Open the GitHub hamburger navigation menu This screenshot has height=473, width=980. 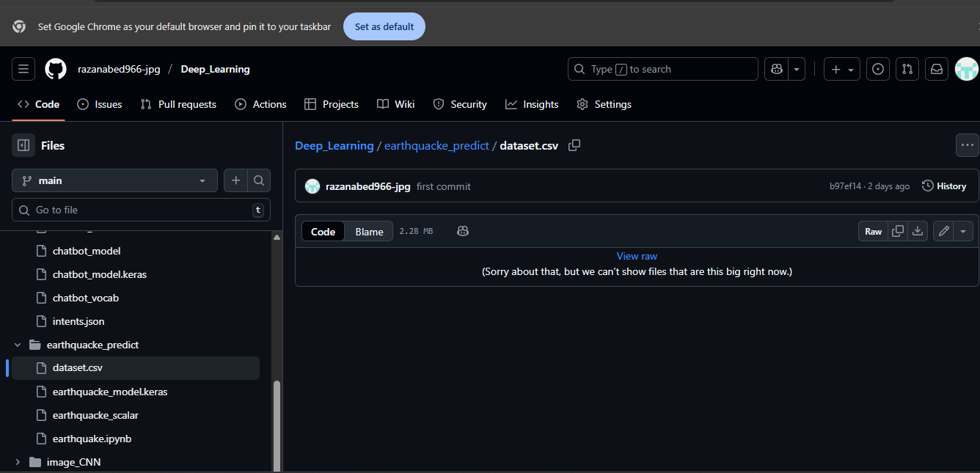point(23,69)
